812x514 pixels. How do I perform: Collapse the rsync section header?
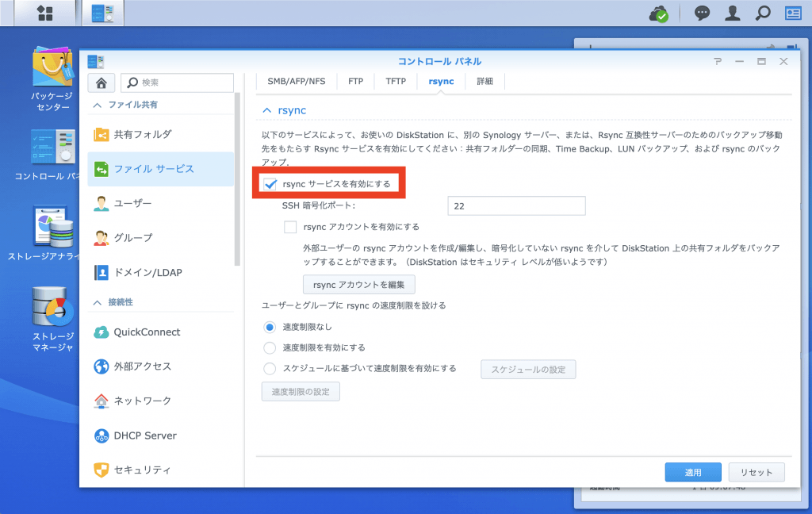[267, 110]
